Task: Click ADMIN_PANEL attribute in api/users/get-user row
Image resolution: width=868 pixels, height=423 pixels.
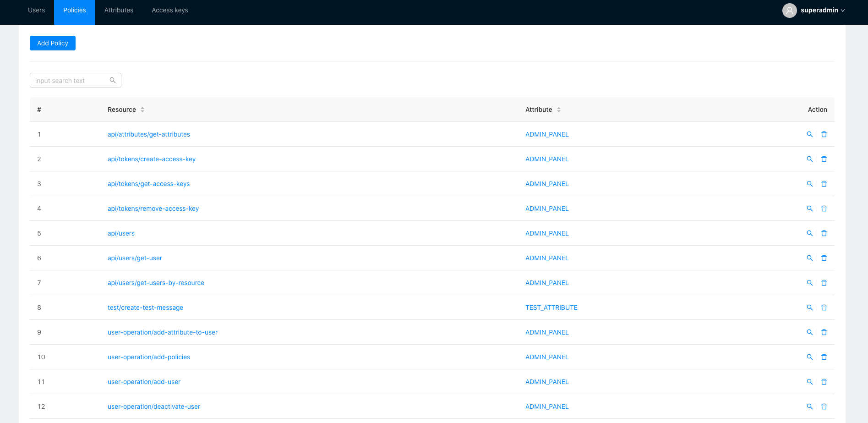Action: (547, 258)
